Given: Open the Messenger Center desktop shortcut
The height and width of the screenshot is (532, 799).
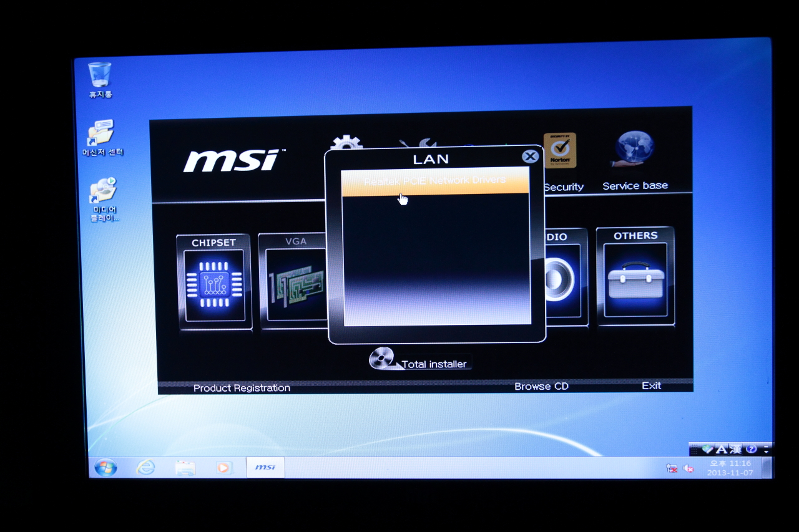Looking at the screenshot, I should coord(102,138).
